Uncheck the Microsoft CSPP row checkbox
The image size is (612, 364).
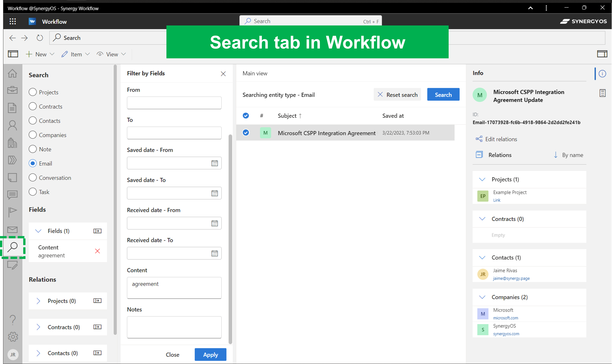246,133
